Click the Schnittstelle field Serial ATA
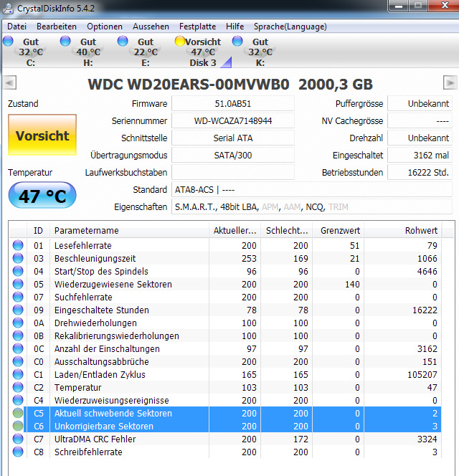Viewport: 459px width, 476px height. [233, 138]
